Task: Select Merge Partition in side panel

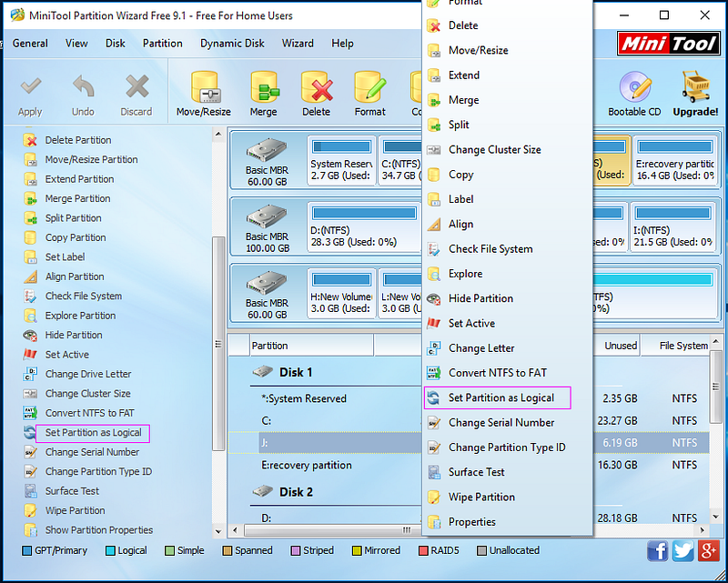Action: 77,198
